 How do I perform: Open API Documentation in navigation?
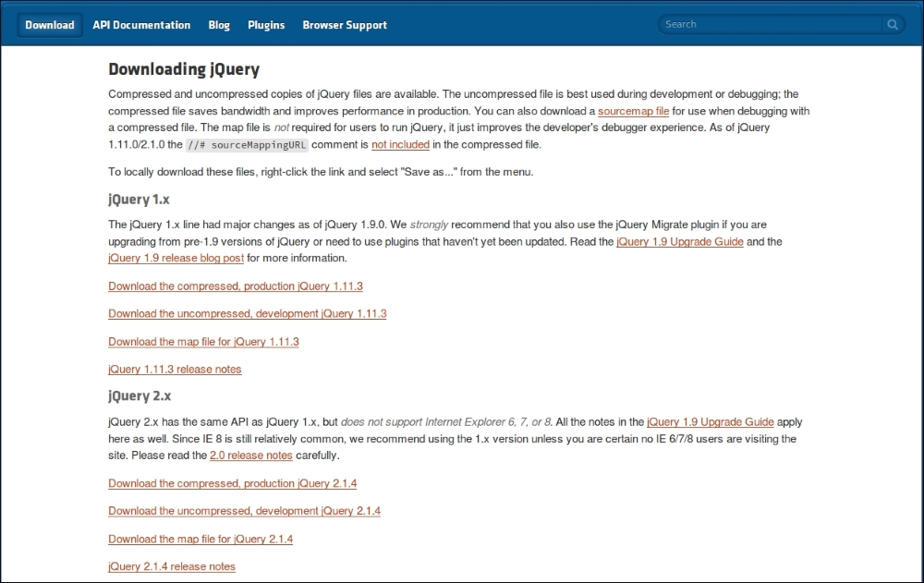pos(141,25)
